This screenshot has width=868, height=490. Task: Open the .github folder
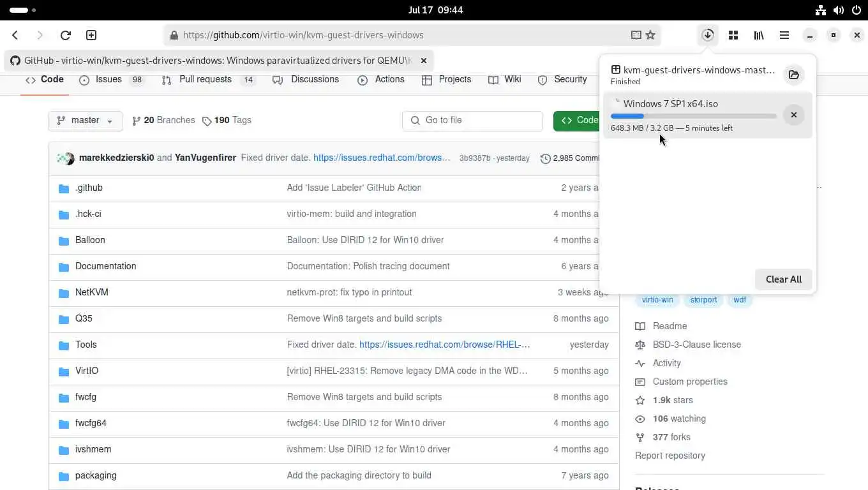coord(89,188)
